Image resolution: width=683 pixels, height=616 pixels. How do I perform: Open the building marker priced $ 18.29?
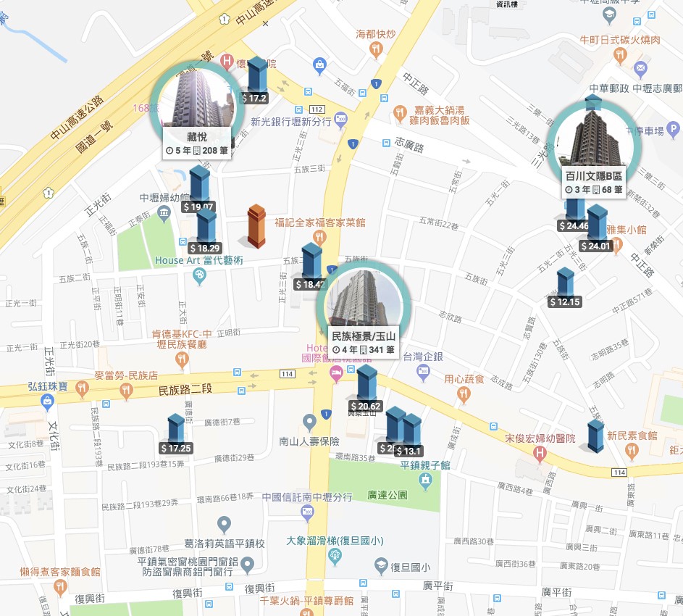[206, 225]
